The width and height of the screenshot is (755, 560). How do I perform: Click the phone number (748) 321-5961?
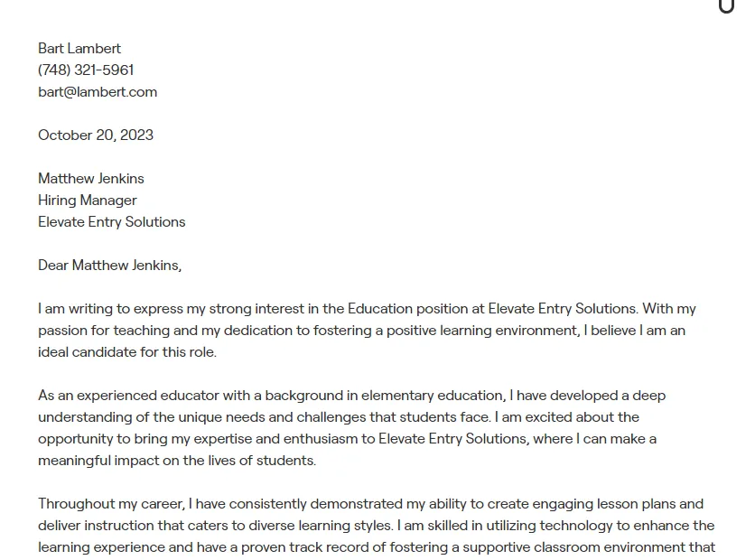tap(86, 70)
